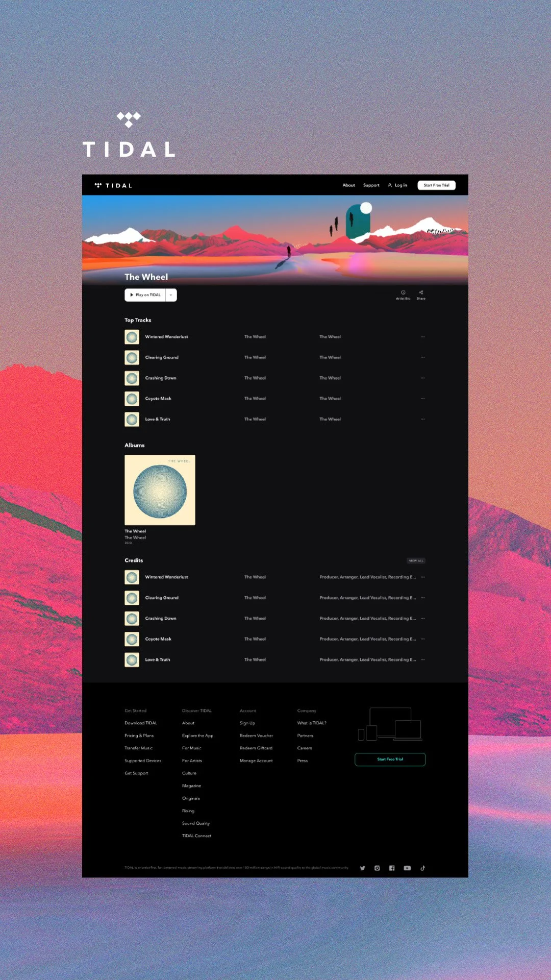The height and width of the screenshot is (980, 551).
Task: Open Careers footer link
Action: 305,748
